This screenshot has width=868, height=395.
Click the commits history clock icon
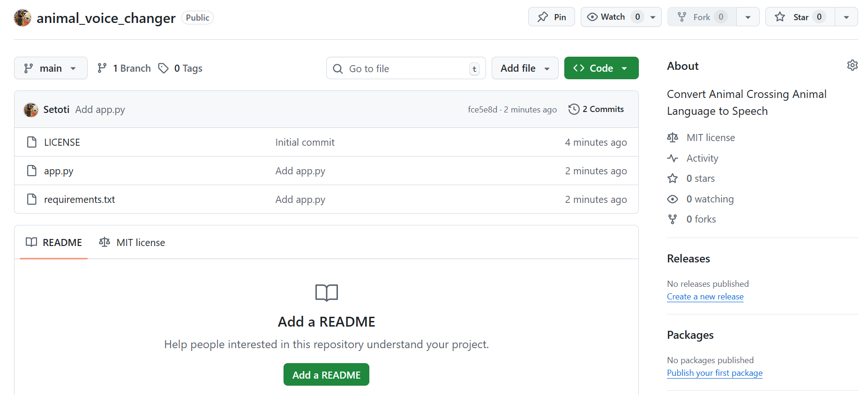(574, 109)
